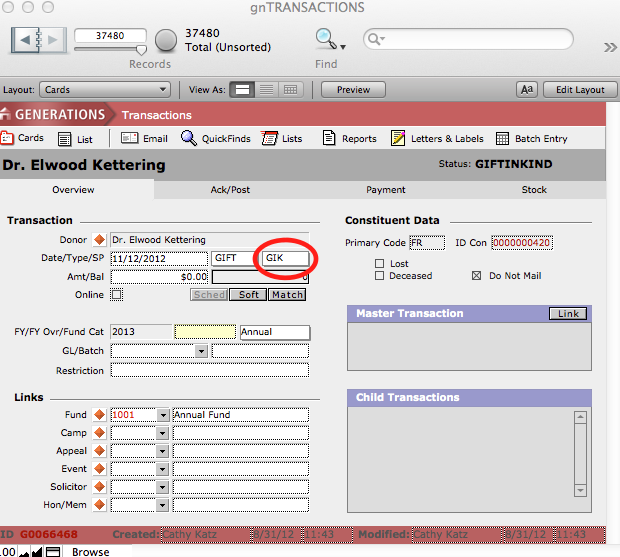
Task: Click the orange diamond beside Donor
Action: [x=99, y=240]
